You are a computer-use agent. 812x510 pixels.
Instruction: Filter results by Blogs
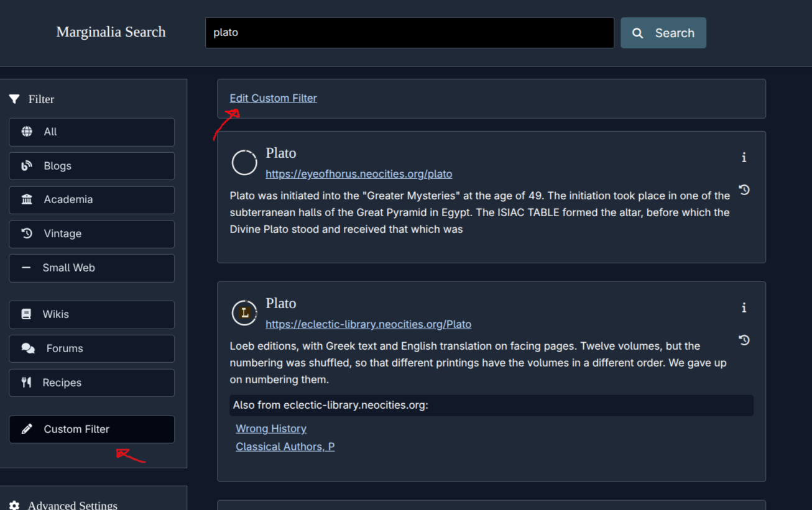click(91, 166)
